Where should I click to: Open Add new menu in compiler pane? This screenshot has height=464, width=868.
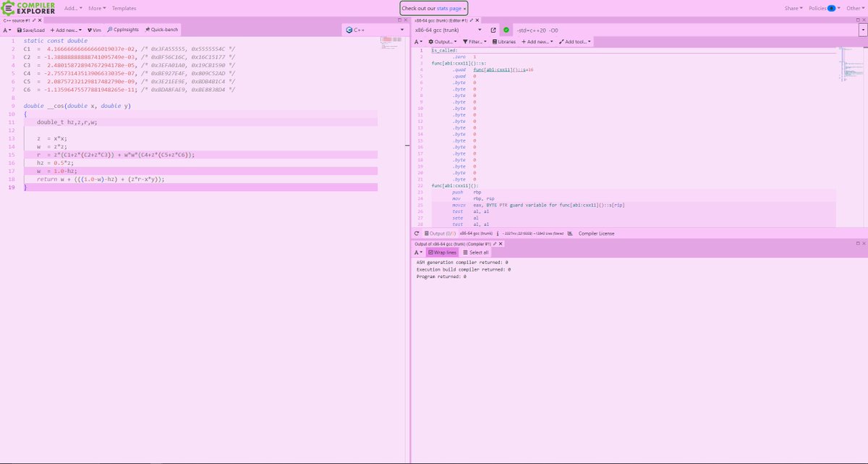[x=537, y=42]
